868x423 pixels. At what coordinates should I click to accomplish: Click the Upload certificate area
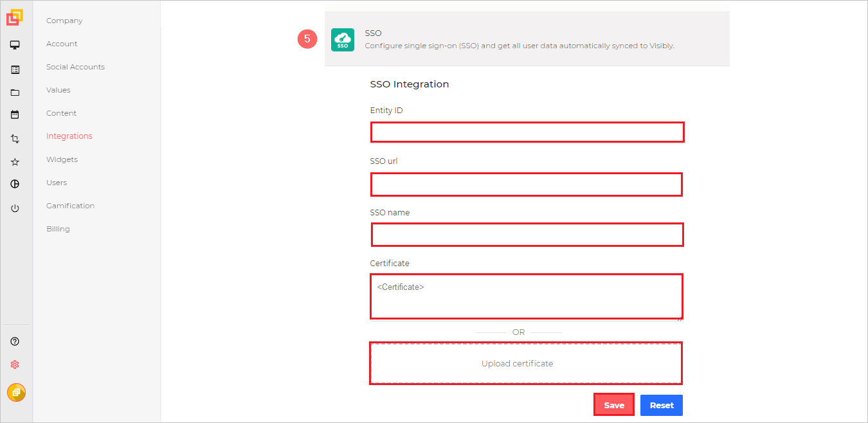pos(525,363)
